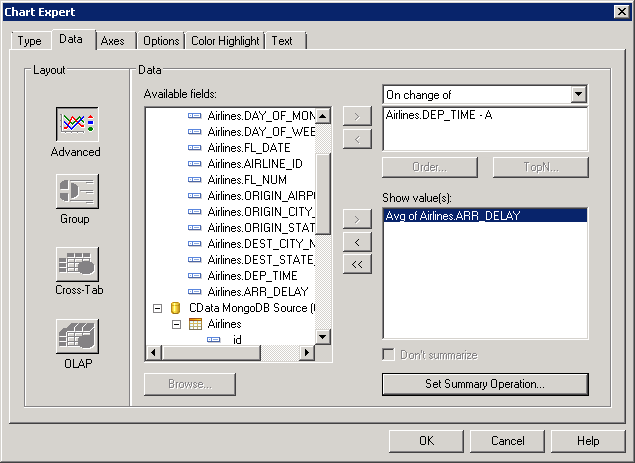Screen dimensions: 635x463
Task: Click the Set Summary Operation button
Action: pyautogui.click(x=485, y=384)
